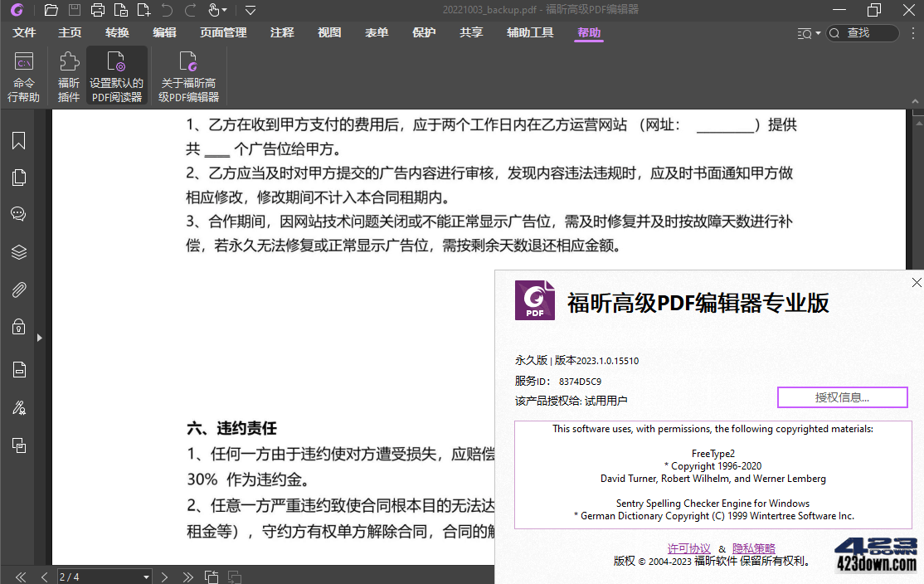Click the Undo icon

pos(166,10)
